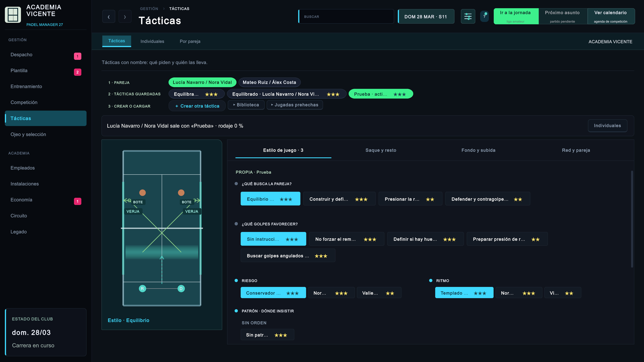Open Entrenamiento in the sidebar
Viewport: 644px width, 362px height.
[45, 86]
